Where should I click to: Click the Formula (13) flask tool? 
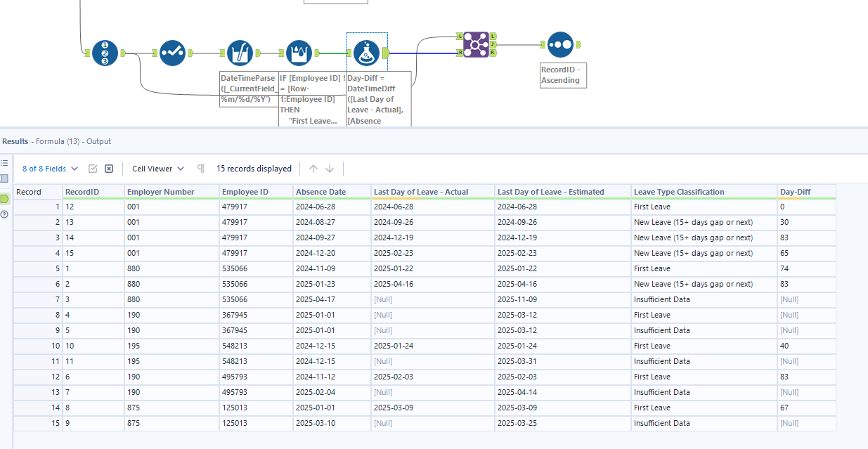point(366,53)
